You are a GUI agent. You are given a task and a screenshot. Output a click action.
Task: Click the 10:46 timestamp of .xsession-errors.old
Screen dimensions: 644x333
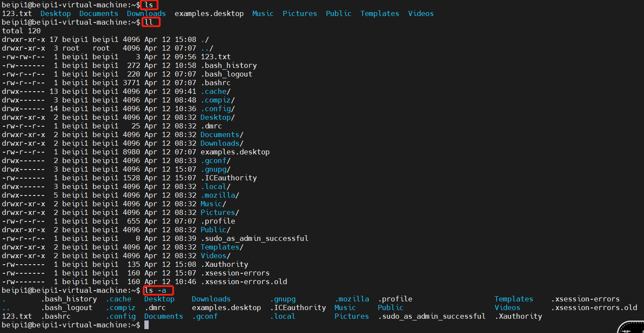point(185,282)
